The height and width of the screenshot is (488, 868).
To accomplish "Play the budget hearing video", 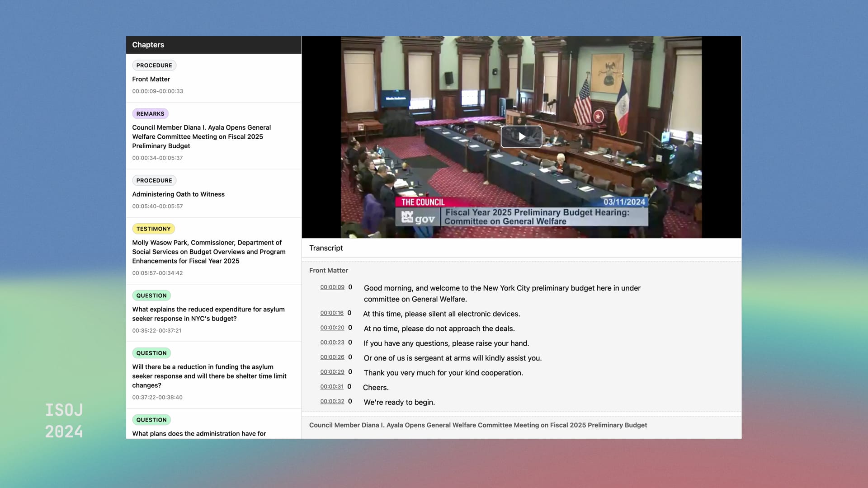I will [521, 136].
